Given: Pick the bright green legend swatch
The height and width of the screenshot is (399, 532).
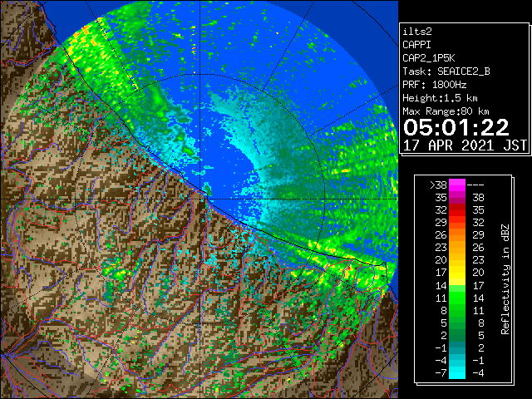Looking at the screenshot, I should (x=457, y=298).
